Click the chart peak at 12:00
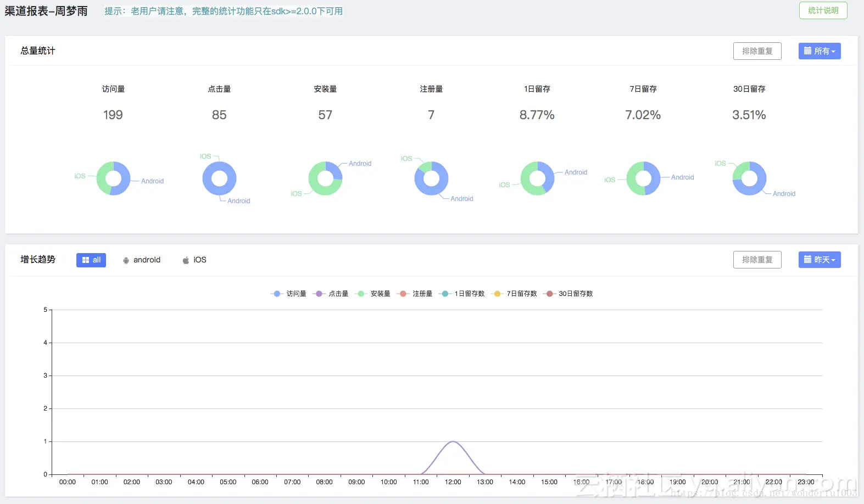Image resolution: width=864 pixels, height=504 pixels. pos(453,441)
